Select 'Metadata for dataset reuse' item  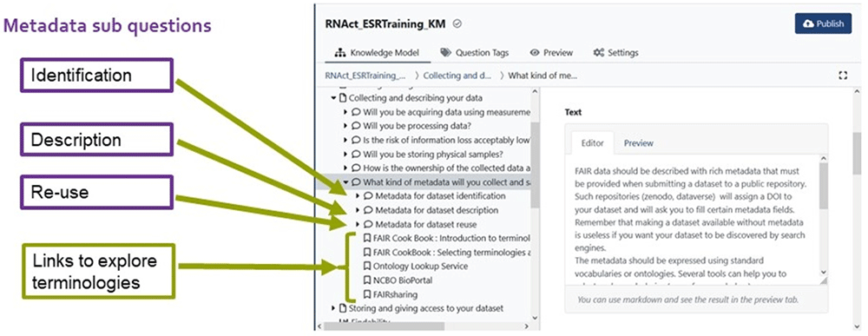[425, 224]
